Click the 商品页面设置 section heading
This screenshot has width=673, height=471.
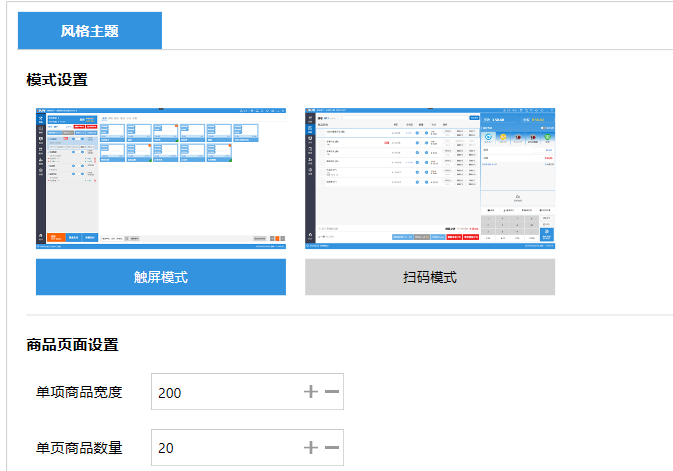point(72,345)
